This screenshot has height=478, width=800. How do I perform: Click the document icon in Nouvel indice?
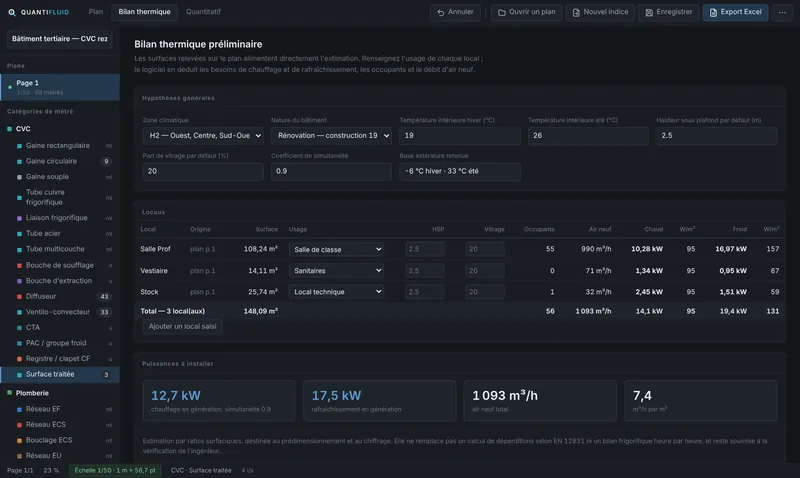pyautogui.click(x=576, y=12)
